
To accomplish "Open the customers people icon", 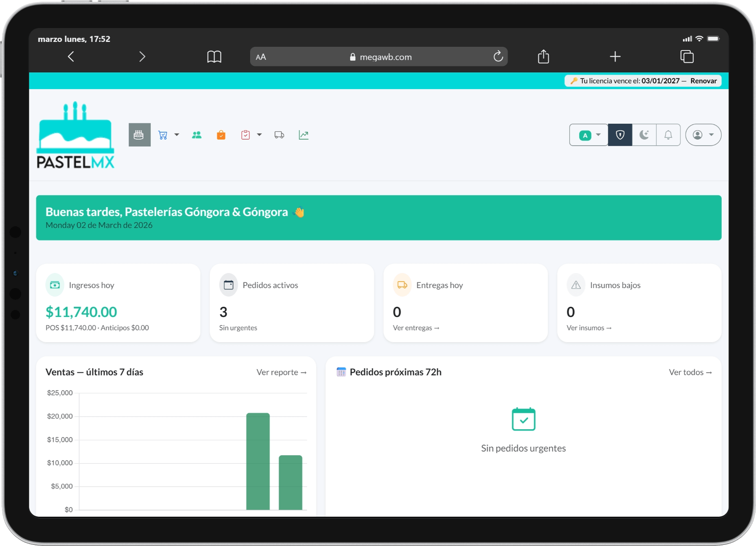I will tap(197, 135).
